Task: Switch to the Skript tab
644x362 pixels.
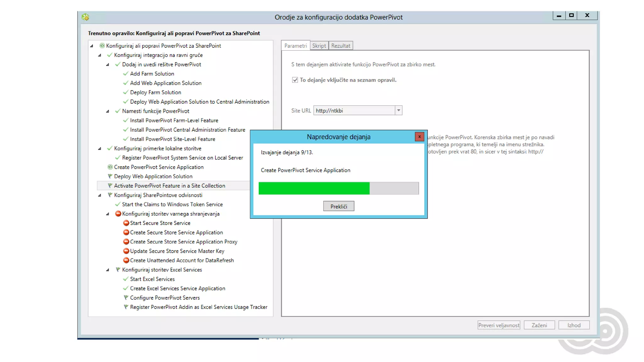Action: click(319, 46)
